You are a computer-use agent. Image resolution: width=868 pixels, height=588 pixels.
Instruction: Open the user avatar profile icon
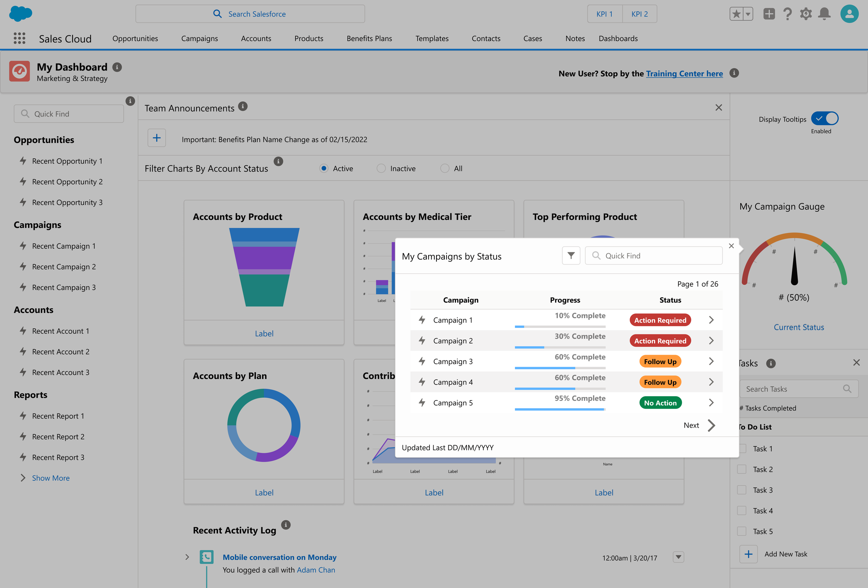849,14
